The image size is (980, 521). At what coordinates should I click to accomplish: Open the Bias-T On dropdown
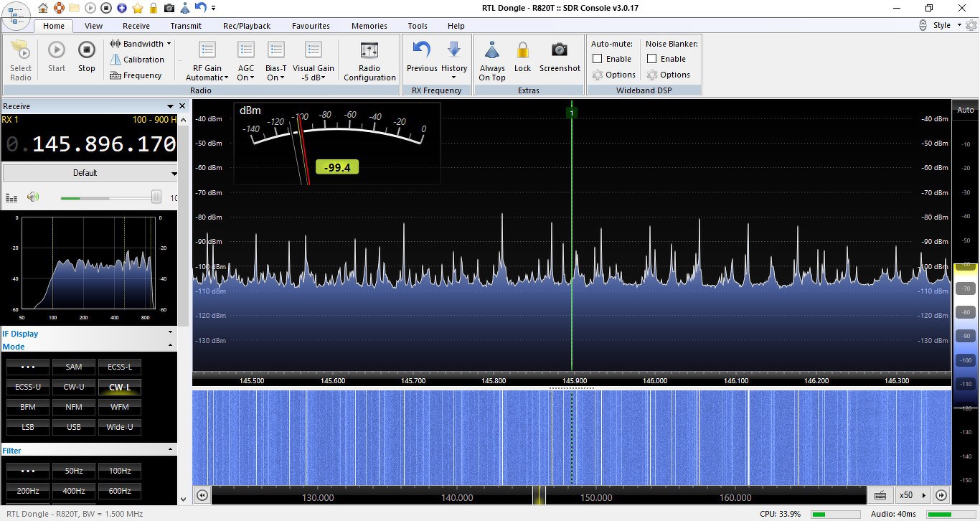(276, 62)
